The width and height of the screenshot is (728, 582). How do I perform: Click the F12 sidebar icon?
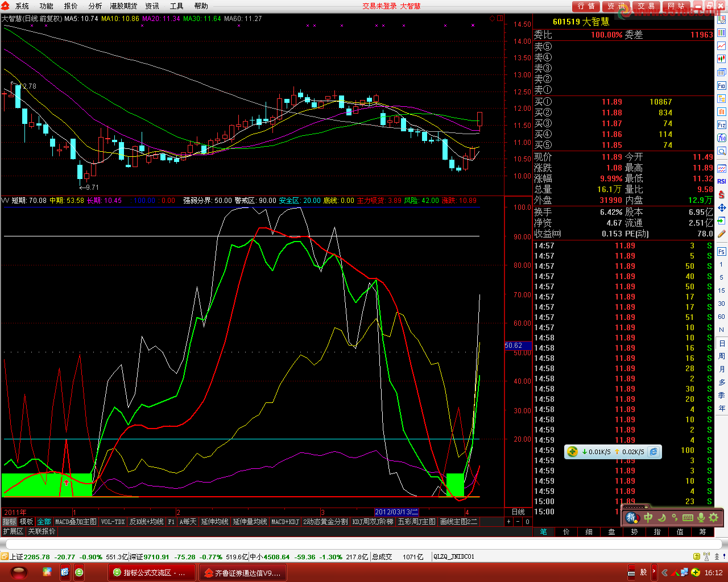point(722,124)
